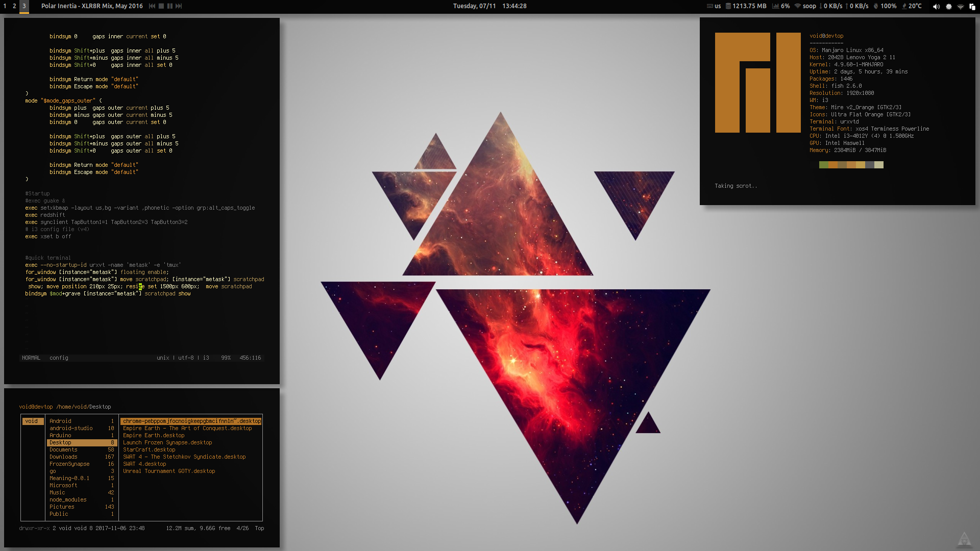Click the void parent directory entry
The height and width of the screenshot is (551, 980).
pos(32,421)
